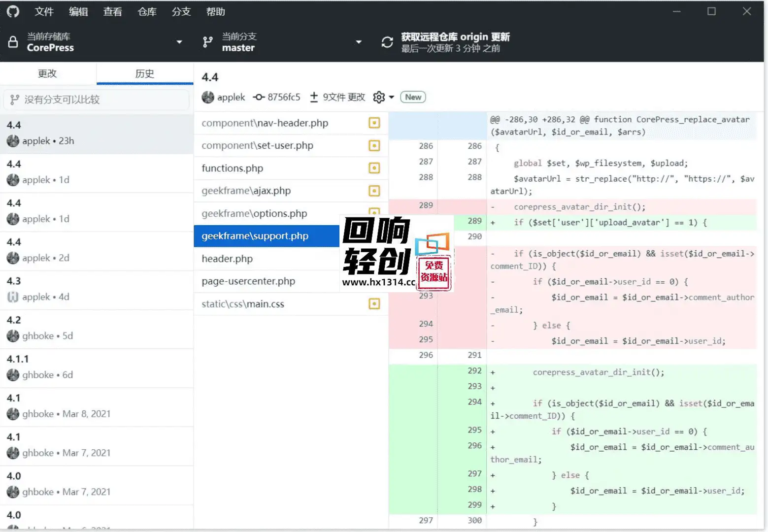Open file functions.php

point(291,168)
